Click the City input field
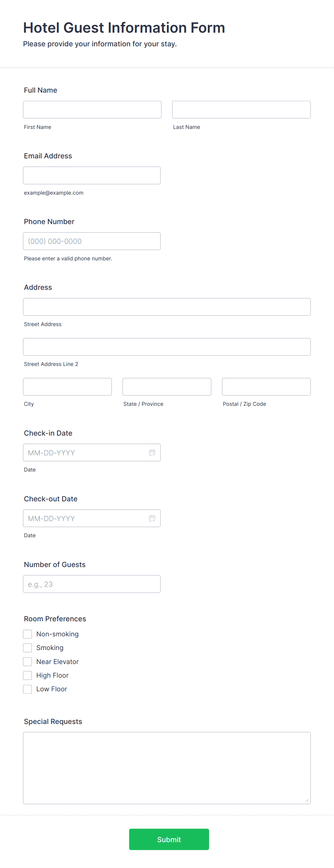 [67, 386]
